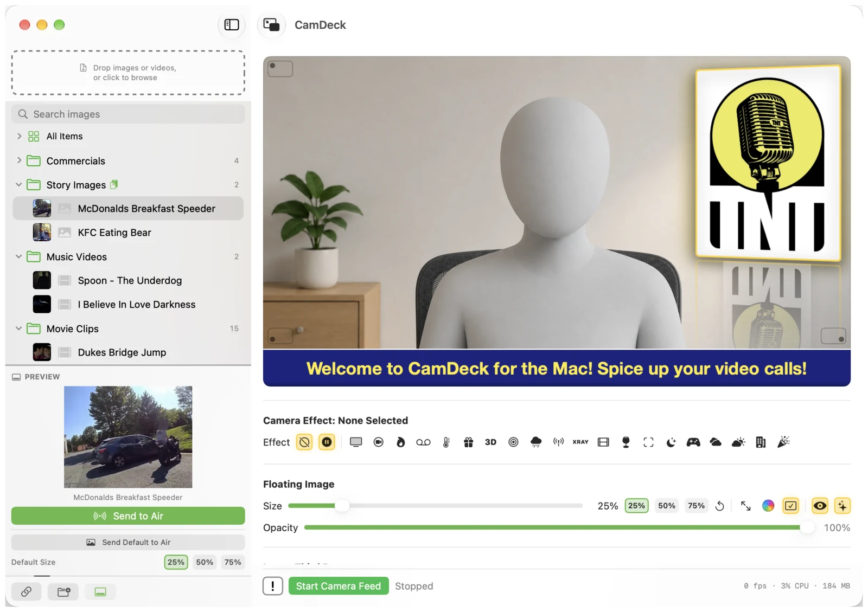Click Send Default to Air
The height and width of the screenshot is (612, 868).
pos(128,542)
